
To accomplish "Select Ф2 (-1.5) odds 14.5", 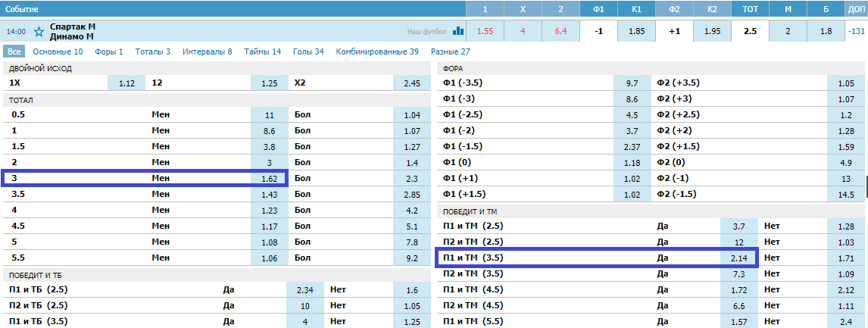I will [x=846, y=194].
